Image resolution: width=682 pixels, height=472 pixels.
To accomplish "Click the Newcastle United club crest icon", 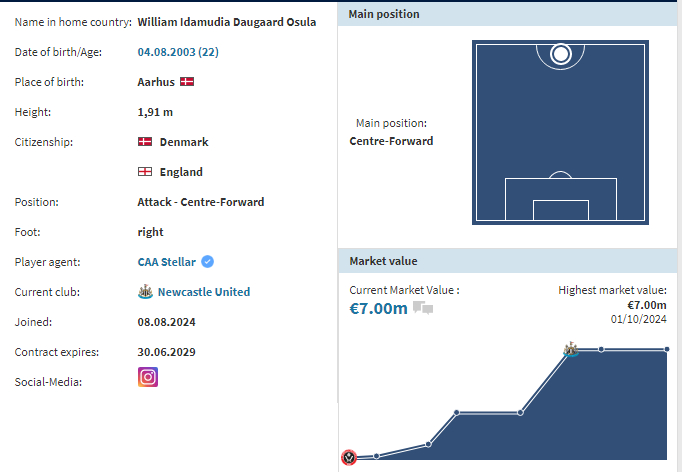I will pyautogui.click(x=145, y=291).
